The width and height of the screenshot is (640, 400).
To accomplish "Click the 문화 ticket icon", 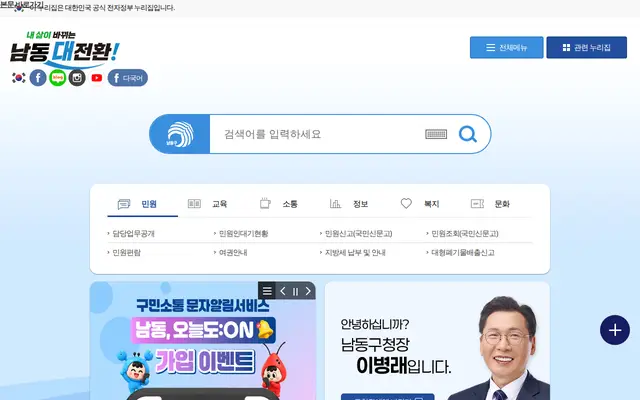I will [x=477, y=203].
